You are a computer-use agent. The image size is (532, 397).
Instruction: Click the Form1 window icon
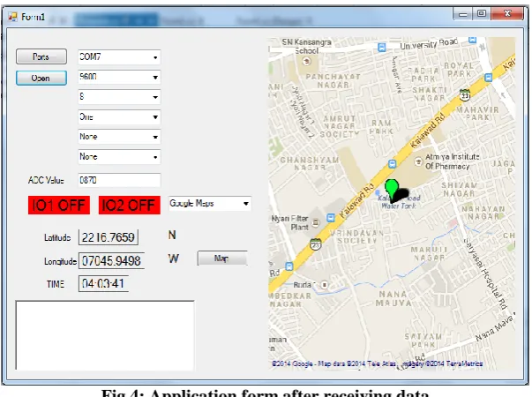pos(12,17)
